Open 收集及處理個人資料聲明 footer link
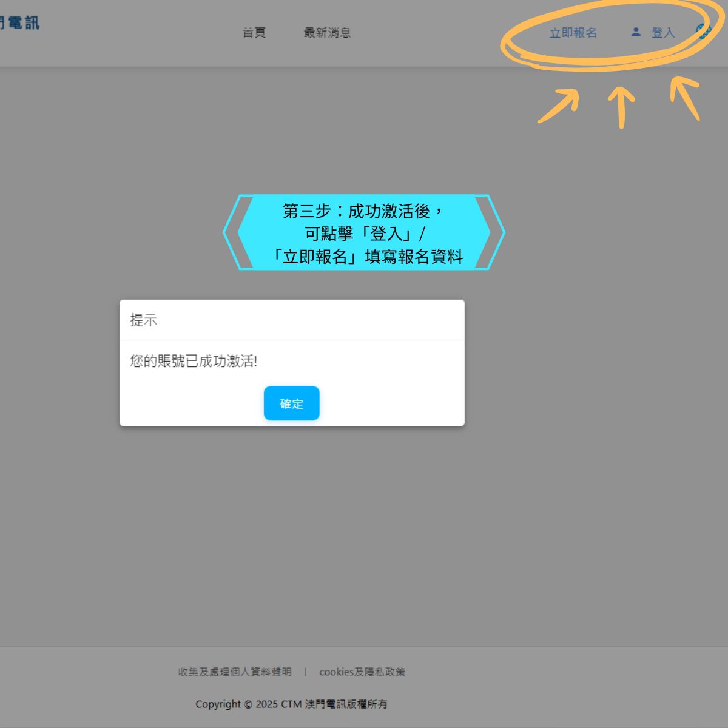Viewport: 728px width, 728px height. 235,672
